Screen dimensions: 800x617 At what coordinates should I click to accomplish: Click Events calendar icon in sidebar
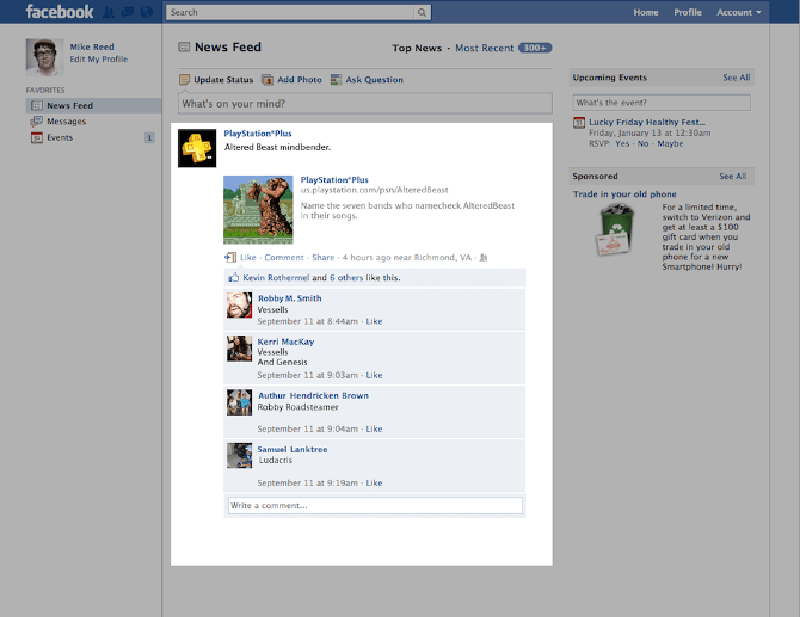tap(37, 137)
